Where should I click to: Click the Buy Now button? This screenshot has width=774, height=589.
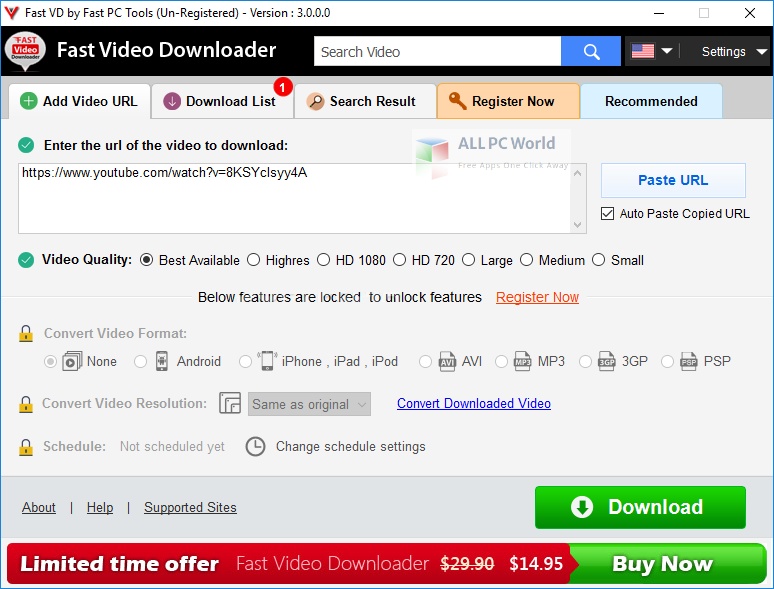667,563
